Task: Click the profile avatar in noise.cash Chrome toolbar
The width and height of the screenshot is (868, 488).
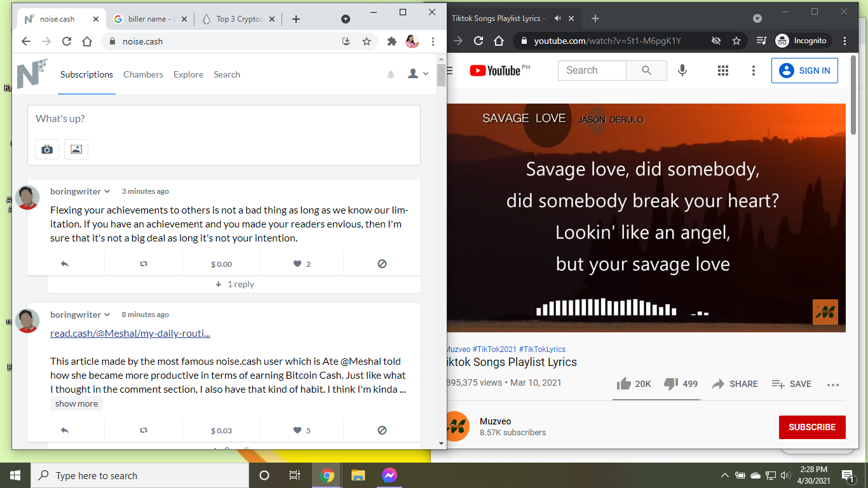Action: tap(412, 41)
